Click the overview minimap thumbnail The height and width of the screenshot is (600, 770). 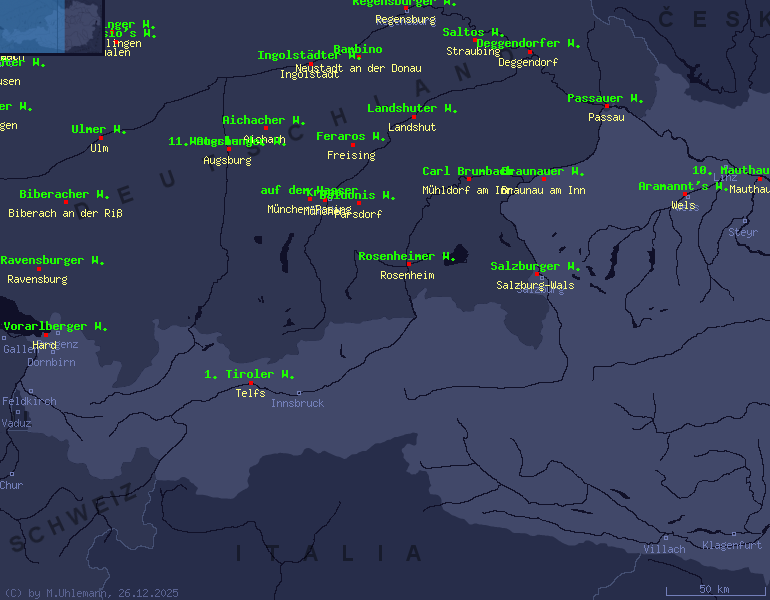tap(50, 26)
